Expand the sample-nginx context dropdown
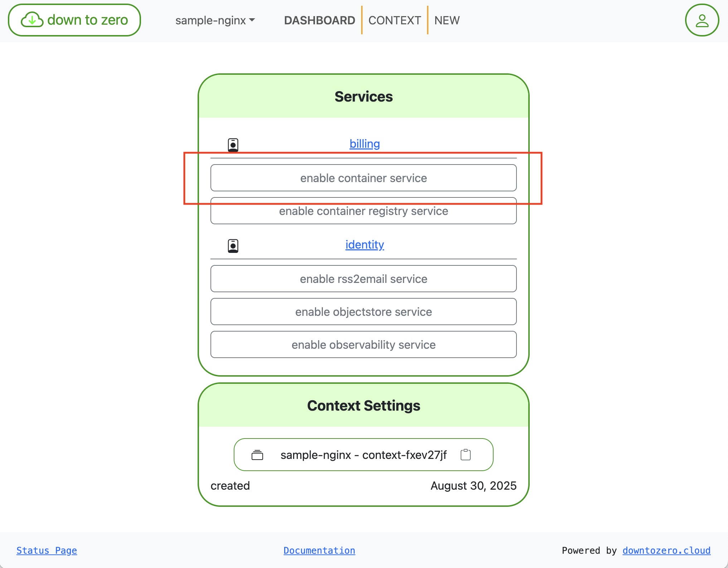This screenshot has height=568, width=728. (215, 20)
